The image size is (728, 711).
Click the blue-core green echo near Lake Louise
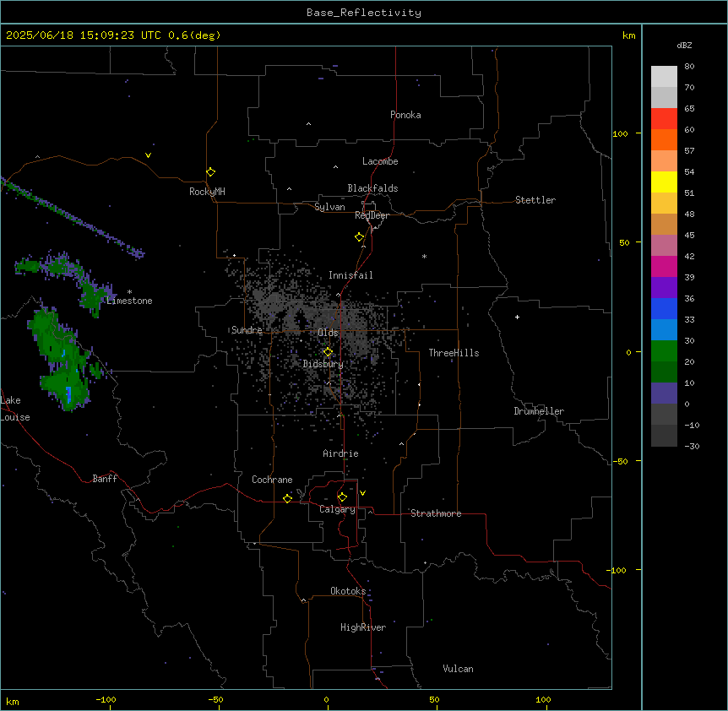pos(63,360)
